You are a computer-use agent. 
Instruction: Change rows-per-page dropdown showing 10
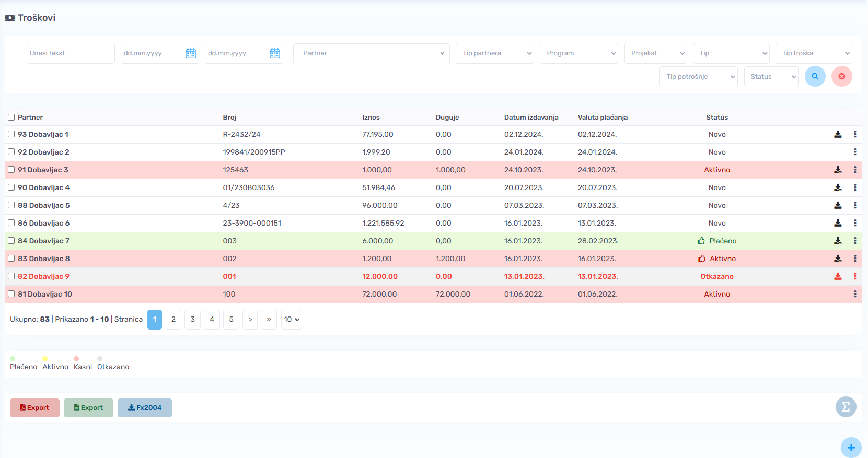click(292, 319)
